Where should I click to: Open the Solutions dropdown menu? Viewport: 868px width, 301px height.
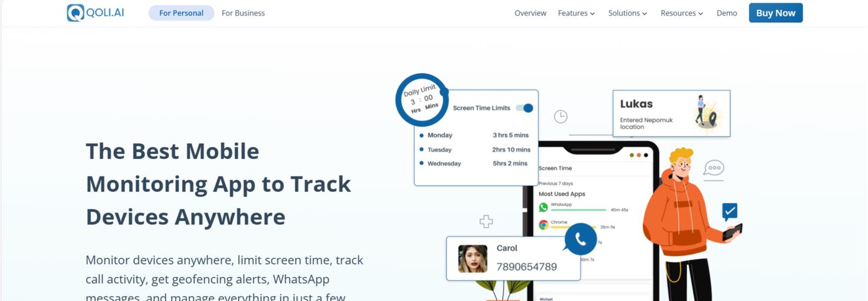(x=627, y=13)
